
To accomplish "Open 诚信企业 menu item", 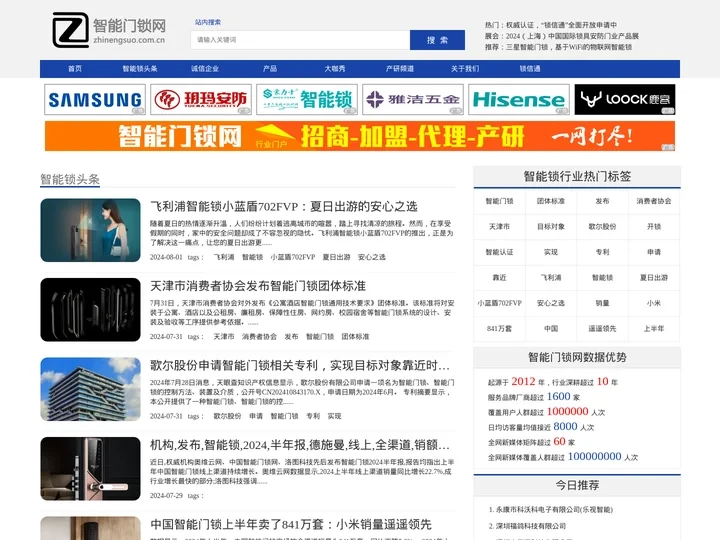I will 205,69.
